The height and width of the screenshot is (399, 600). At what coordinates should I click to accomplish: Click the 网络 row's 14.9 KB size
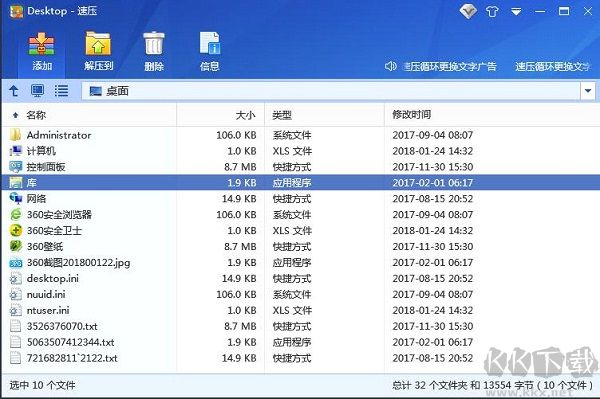click(239, 199)
